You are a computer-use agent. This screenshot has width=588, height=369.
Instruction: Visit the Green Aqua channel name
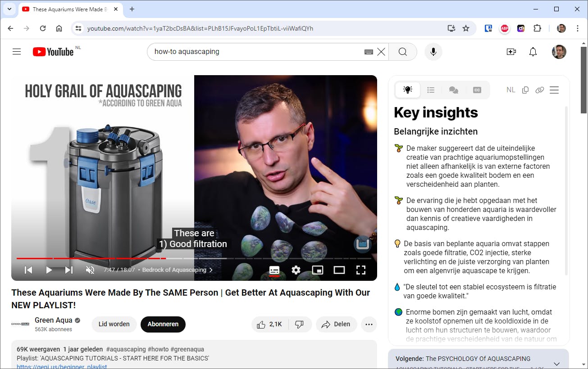tap(54, 320)
